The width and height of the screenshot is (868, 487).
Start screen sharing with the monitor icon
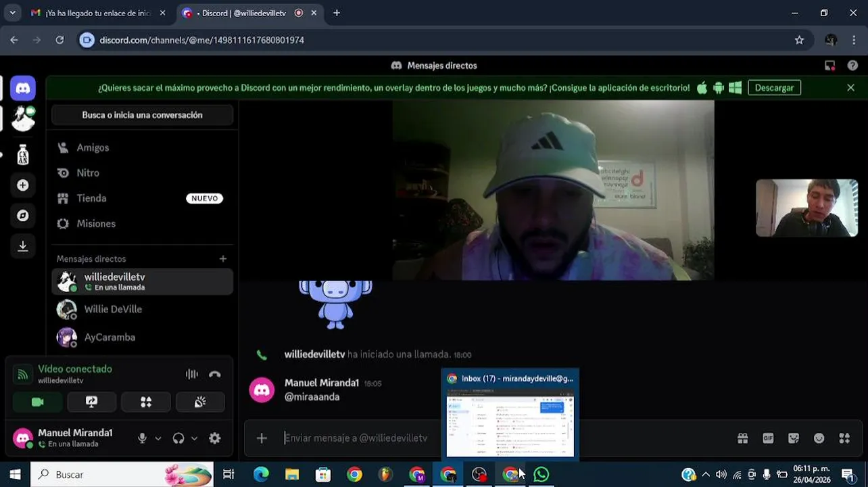coord(92,402)
